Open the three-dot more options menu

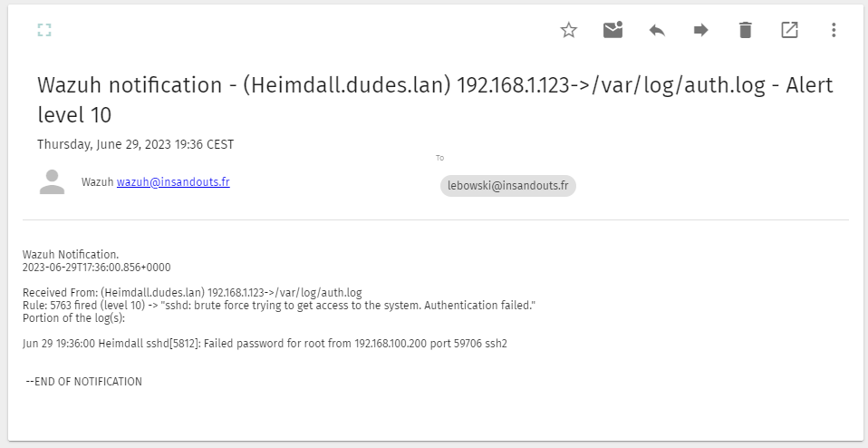(834, 31)
